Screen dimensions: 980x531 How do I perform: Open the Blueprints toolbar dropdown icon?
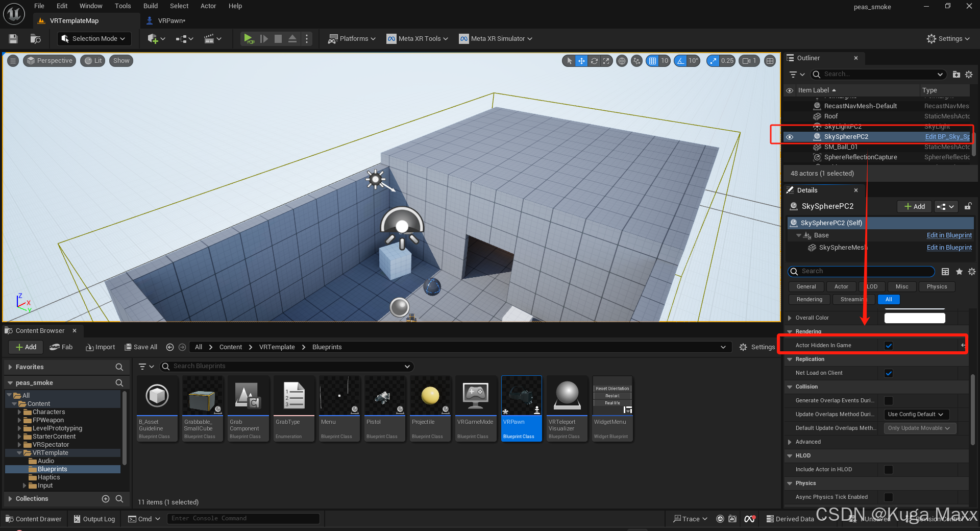(x=185, y=39)
